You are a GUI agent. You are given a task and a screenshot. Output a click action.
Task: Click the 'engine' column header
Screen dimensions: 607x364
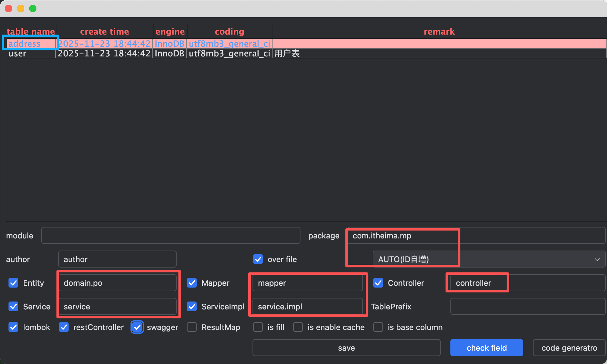click(170, 32)
